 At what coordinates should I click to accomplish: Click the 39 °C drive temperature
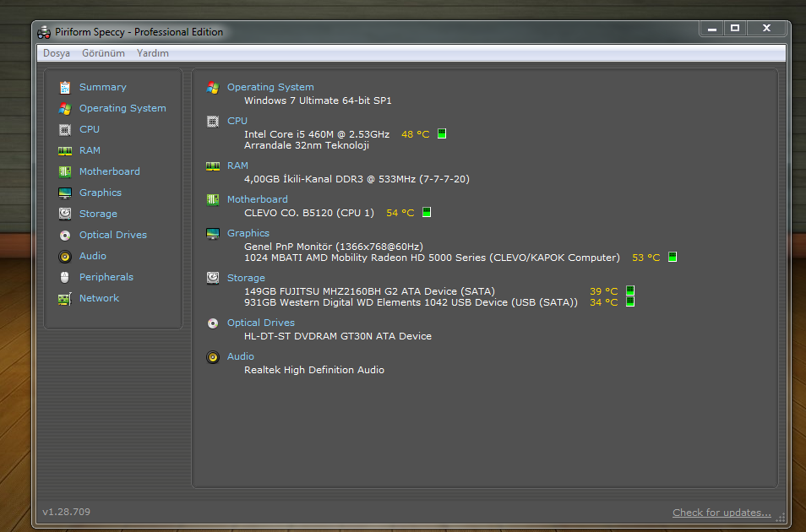[603, 291]
